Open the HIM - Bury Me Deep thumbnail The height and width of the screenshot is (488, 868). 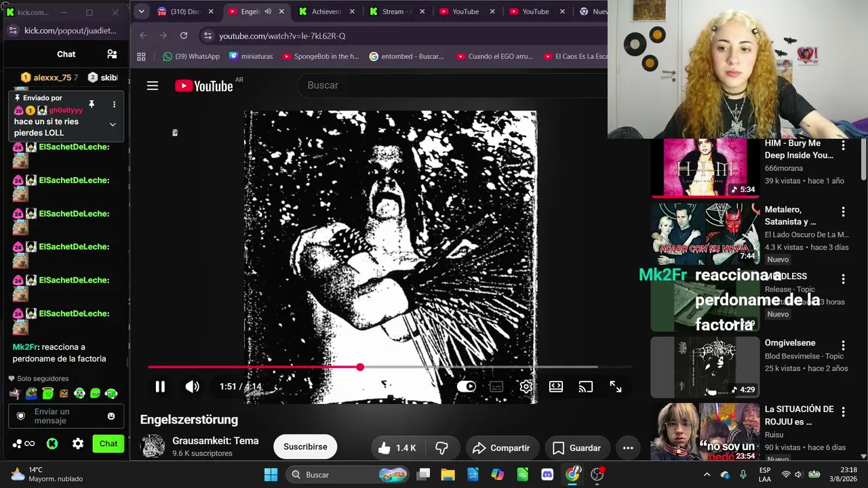pyautogui.click(x=705, y=167)
